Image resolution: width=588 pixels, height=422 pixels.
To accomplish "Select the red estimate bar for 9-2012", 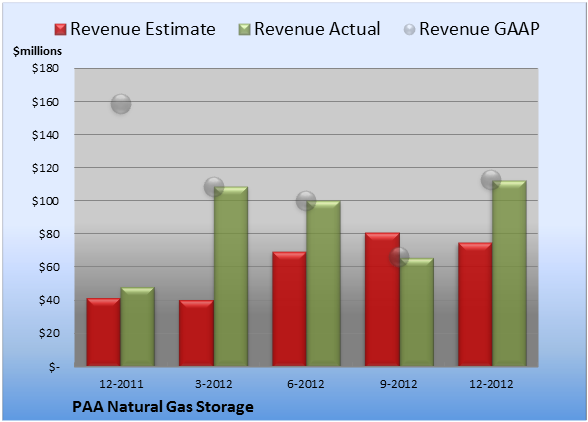I will click(x=382, y=299).
